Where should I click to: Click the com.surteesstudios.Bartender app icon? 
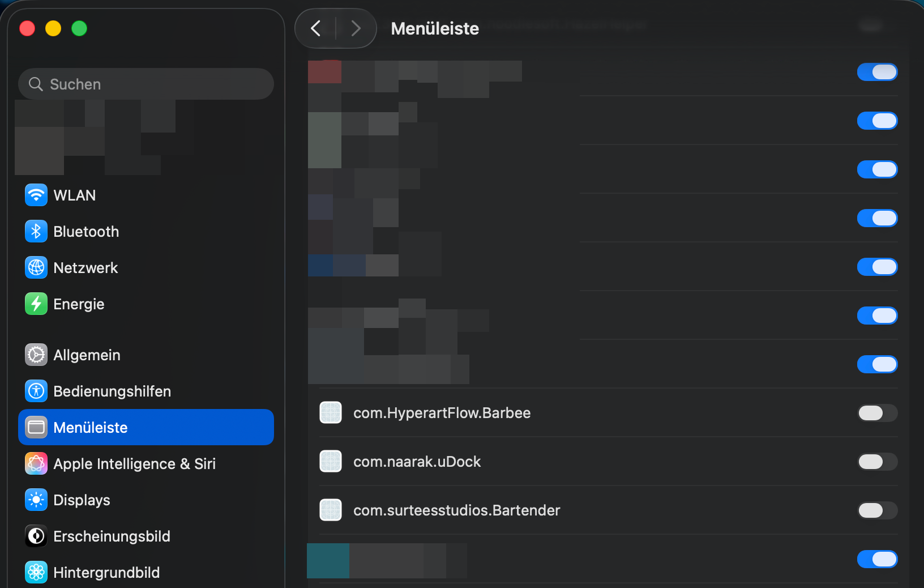(331, 510)
